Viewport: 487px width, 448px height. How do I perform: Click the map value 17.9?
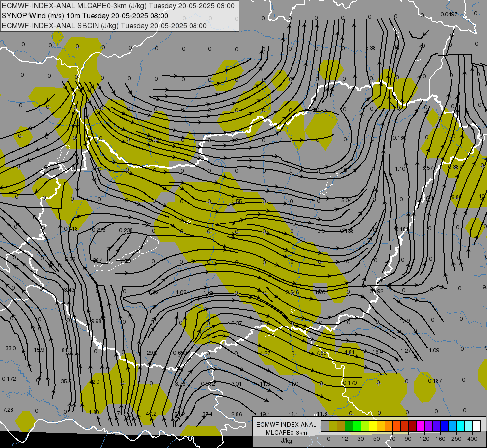[405, 321]
